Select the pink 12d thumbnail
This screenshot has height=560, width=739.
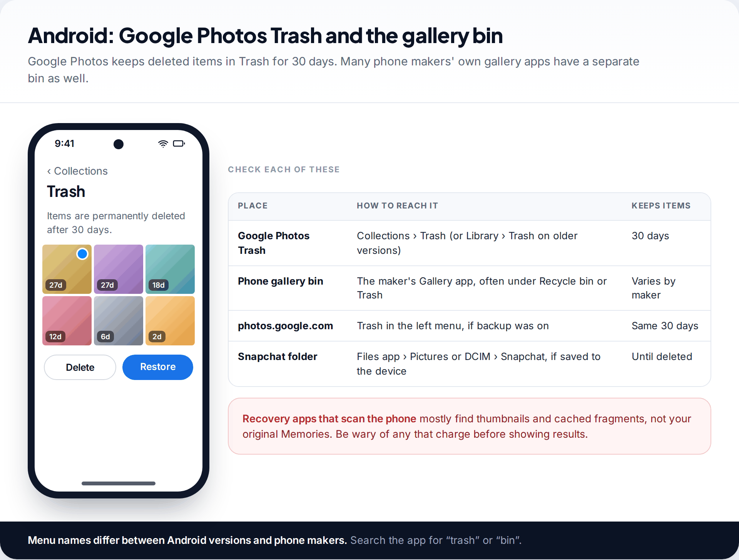(x=67, y=321)
